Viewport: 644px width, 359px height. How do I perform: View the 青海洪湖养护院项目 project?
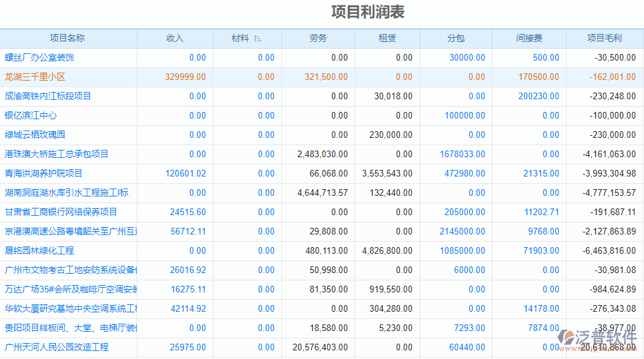(x=44, y=174)
